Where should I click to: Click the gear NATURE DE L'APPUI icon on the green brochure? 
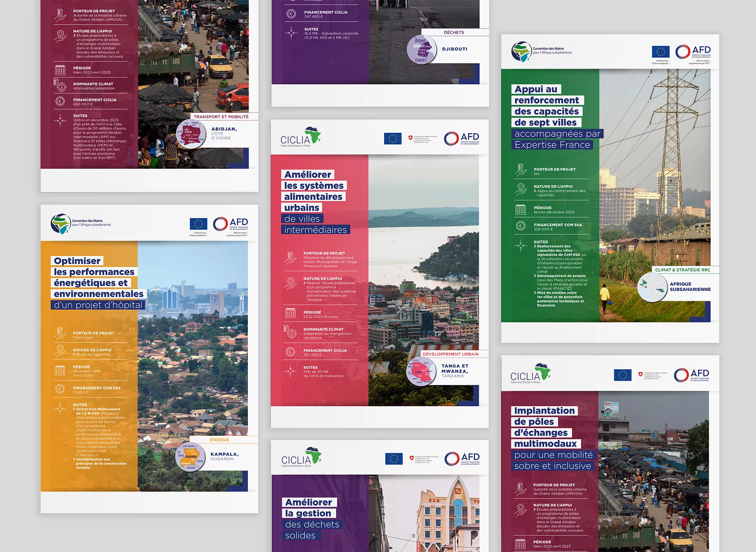[x=521, y=188]
